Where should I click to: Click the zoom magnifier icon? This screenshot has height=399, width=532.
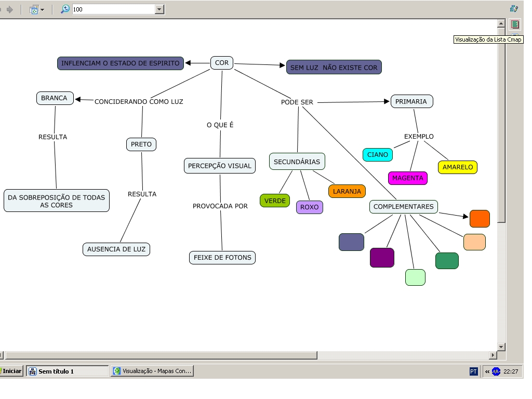(65, 9)
